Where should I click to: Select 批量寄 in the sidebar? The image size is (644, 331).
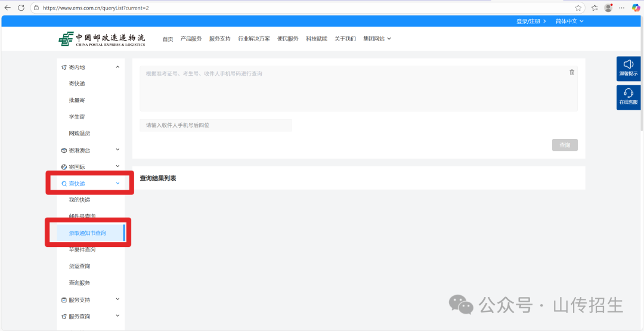tap(77, 100)
